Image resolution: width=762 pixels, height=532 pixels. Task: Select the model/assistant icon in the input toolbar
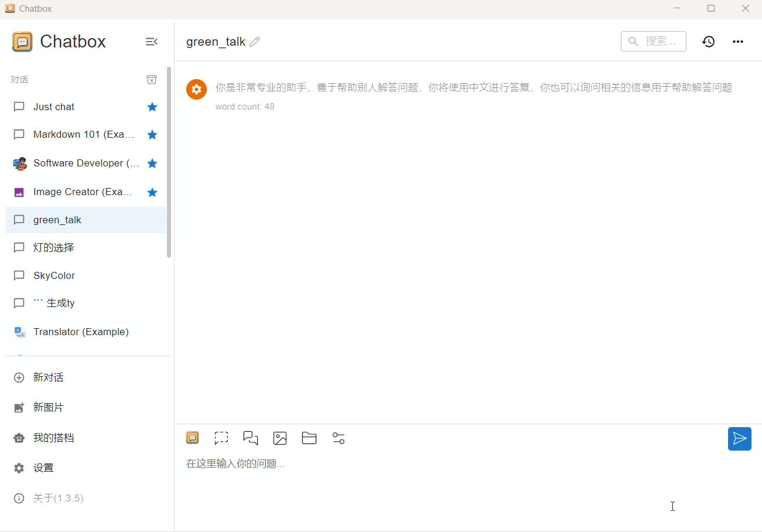[x=192, y=438]
